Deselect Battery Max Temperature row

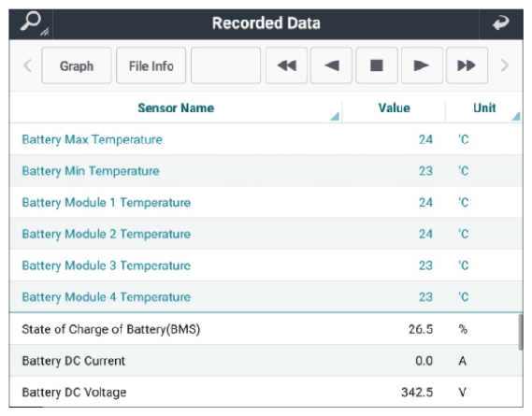point(266,139)
